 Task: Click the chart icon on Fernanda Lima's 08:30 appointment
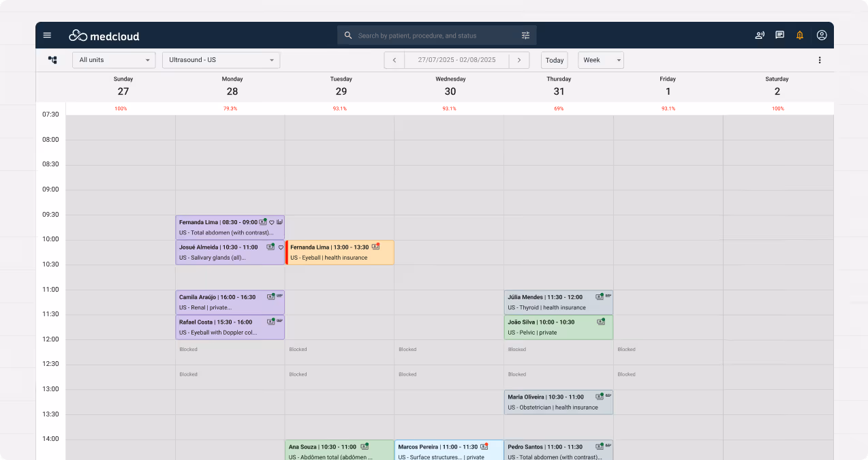(280, 221)
